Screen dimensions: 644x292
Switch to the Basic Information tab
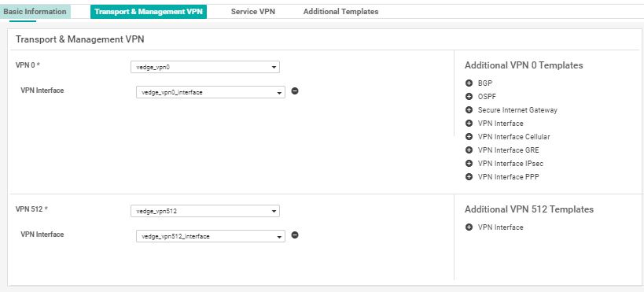pyautogui.click(x=35, y=12)
